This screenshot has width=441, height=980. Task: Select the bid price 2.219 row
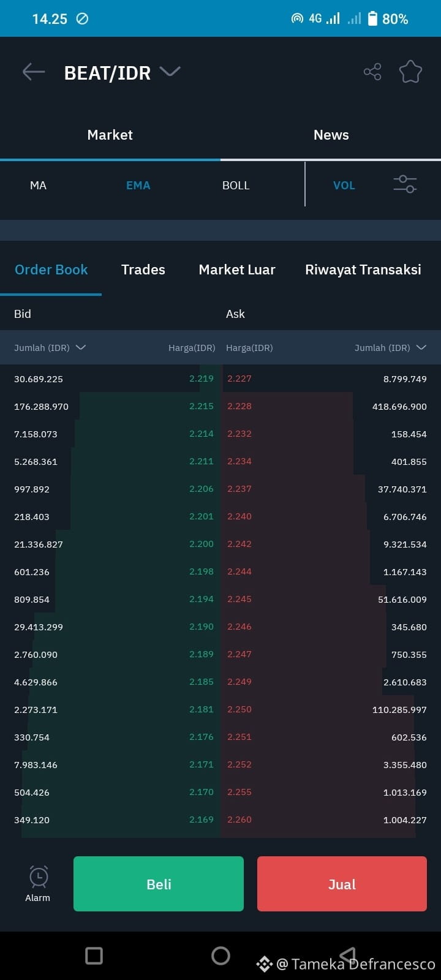110,379
